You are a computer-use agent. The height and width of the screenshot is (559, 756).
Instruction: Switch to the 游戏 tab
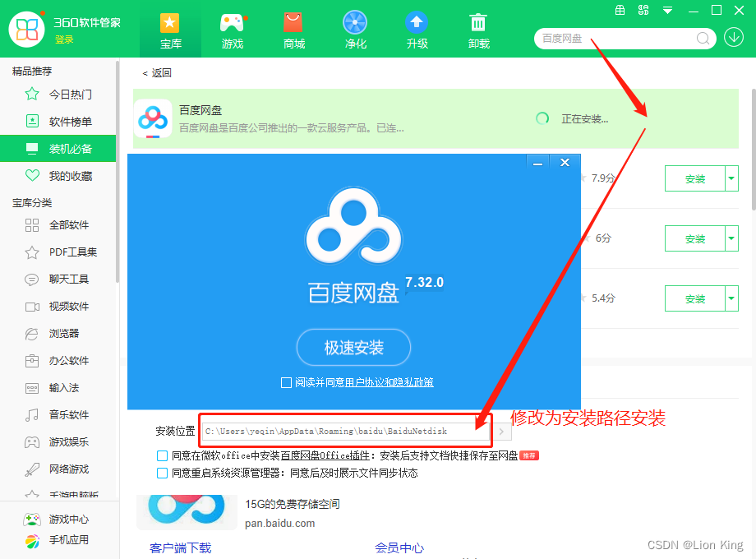[x=232, y=31]
